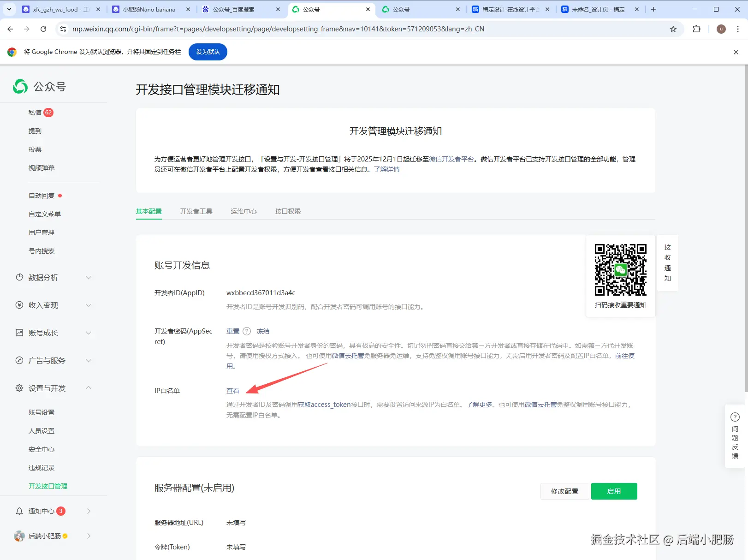Switch to 开发者工具 tab
This screenshot has height=560, width=748.
[x=196, y=211]
